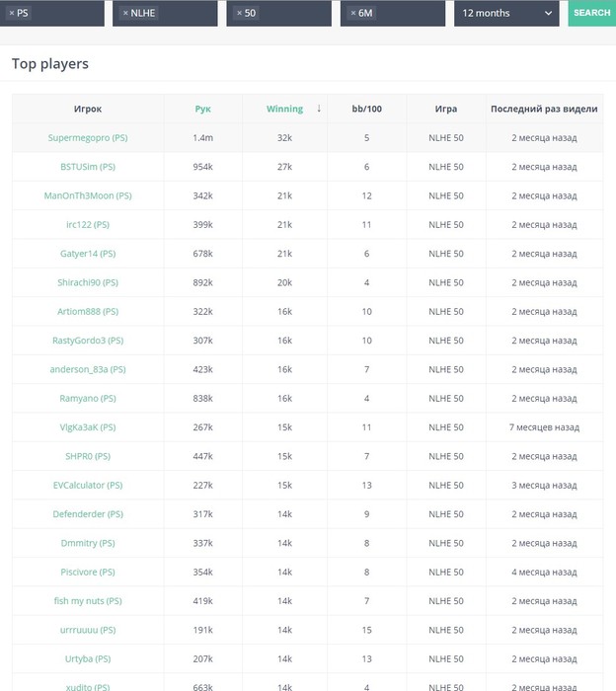Open fish my nuts (PS) profile
The height and width of the screenshot is (691, 616).
click(x=88, y=600)
